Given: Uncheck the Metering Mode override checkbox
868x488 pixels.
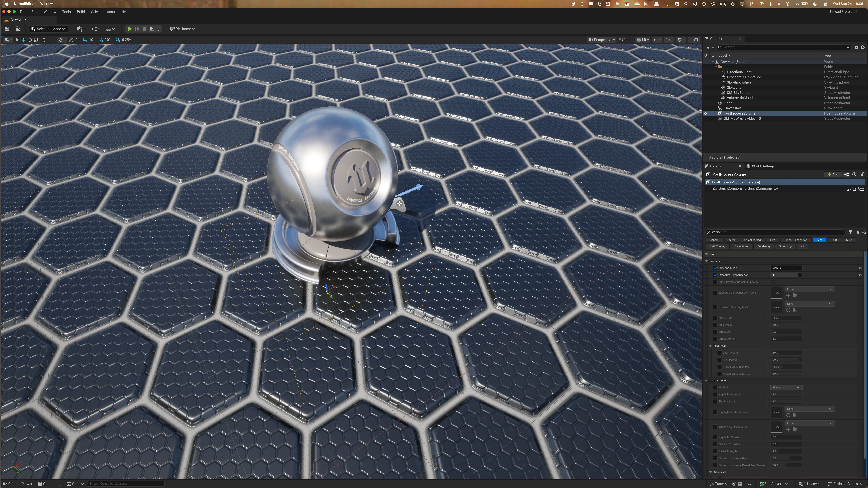Looking at the screenshot, I should point(715,268).
